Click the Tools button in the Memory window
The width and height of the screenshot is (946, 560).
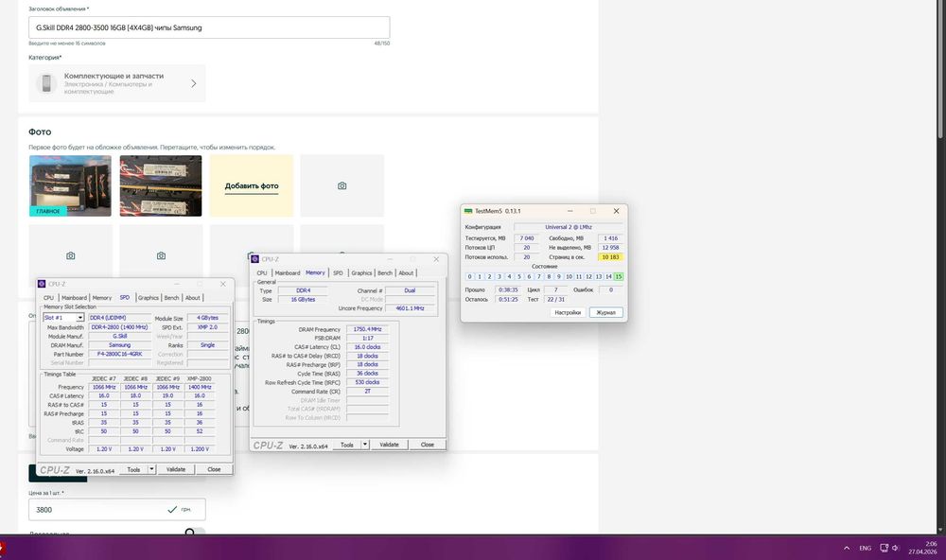347,445
